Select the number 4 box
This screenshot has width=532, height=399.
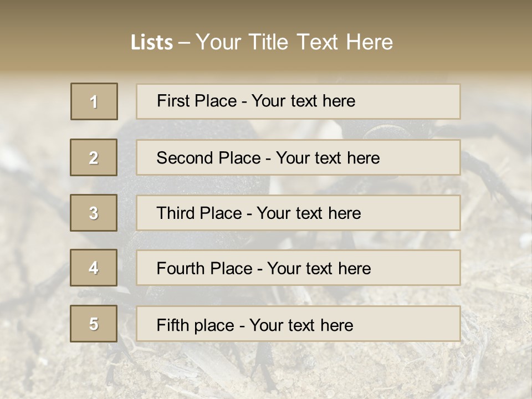pos(94,268)
